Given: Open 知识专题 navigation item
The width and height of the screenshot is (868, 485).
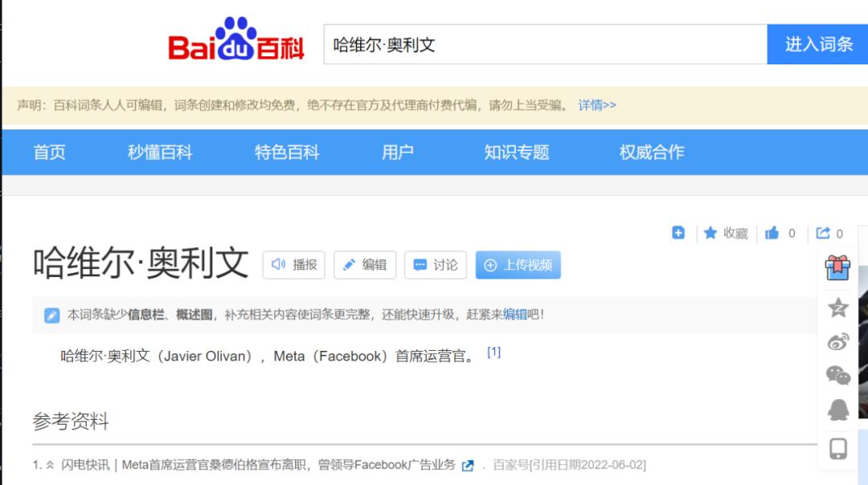Looking at the screenshot, I should 517,152.
